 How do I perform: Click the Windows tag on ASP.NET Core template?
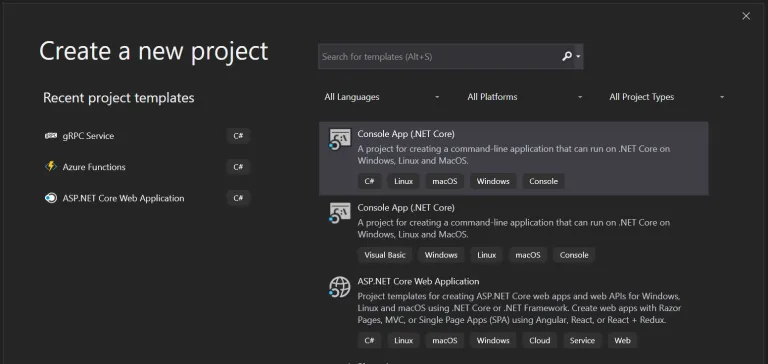tap(493, 340)
